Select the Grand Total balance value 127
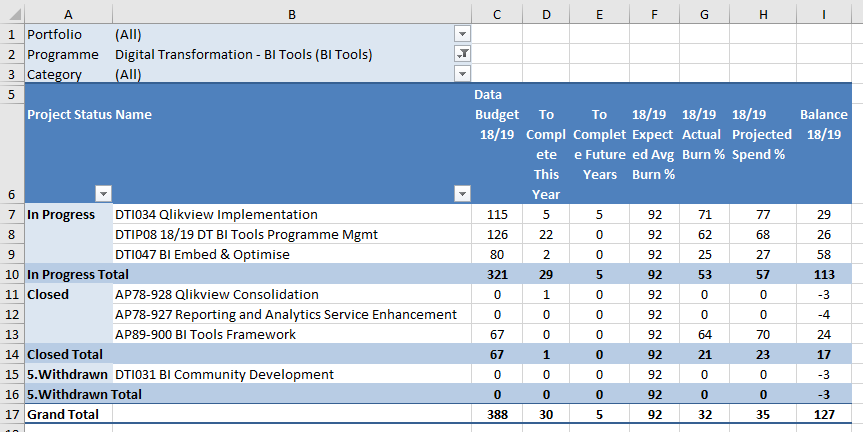The width and height of the screenshot is (863, 432). click(x=823, y=414)
